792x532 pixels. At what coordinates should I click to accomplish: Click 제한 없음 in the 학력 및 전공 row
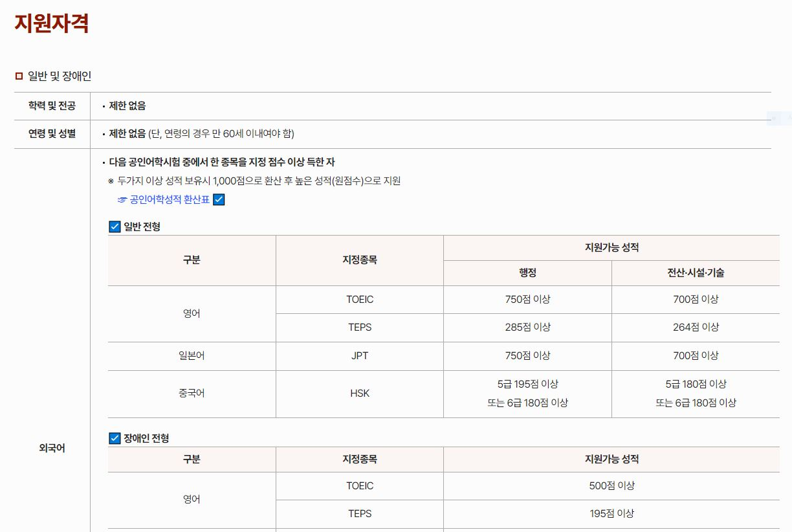pos(127,105)
